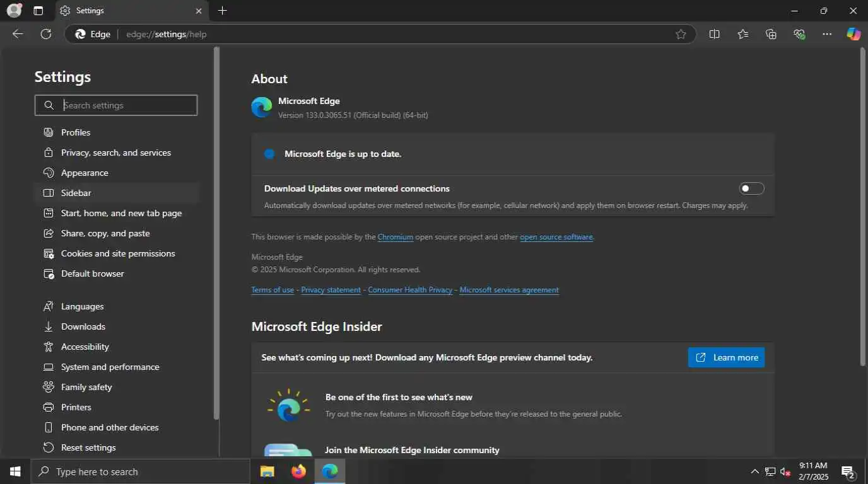Open Share, copy, and paste section

tap(117, 233)
